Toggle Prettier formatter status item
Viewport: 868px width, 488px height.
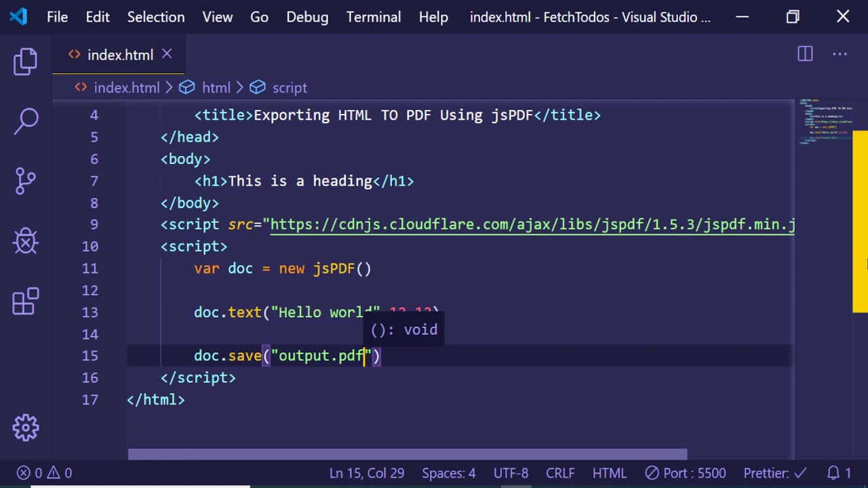774,473
